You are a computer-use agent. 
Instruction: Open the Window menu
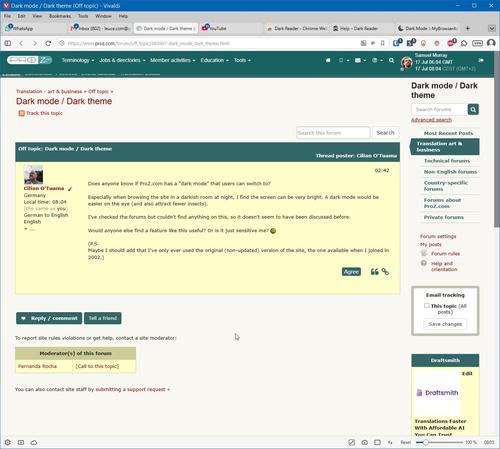[103, 16]
